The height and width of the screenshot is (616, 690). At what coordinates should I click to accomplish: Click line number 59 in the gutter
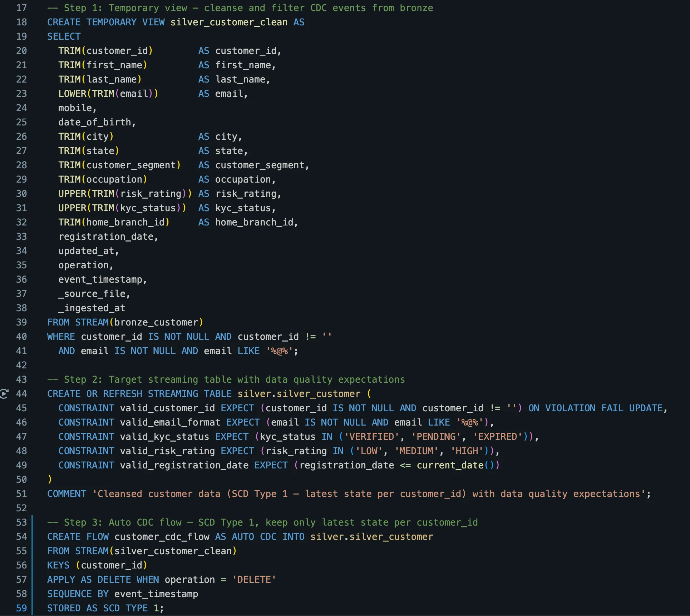[x=21, y=608]
